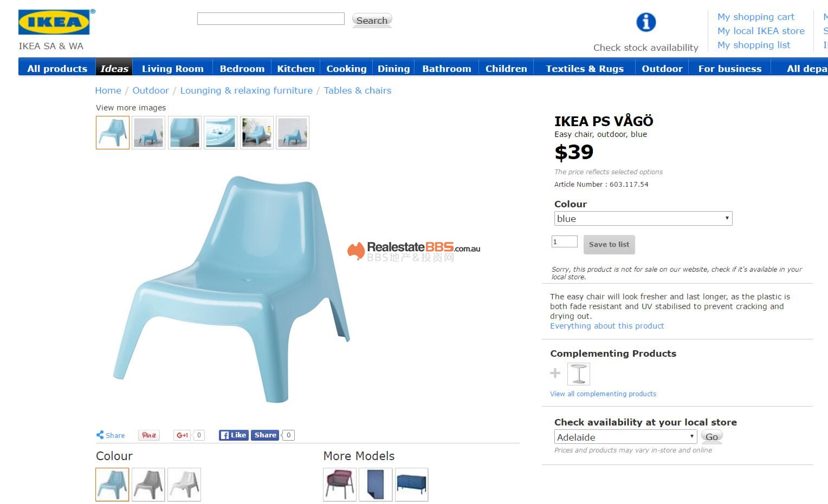
Task: Open the Outdoor navigation menu item
Action: coord(662,68)
